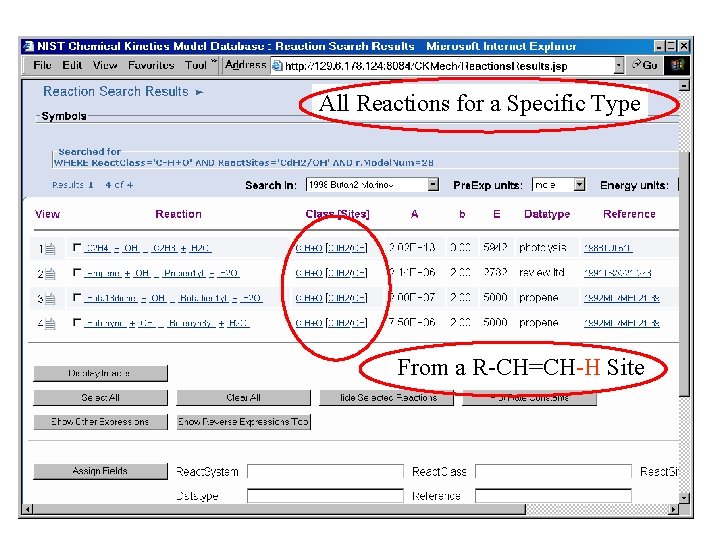Open the Tools menu
720x540 pixels.
(x=196, y=65)
